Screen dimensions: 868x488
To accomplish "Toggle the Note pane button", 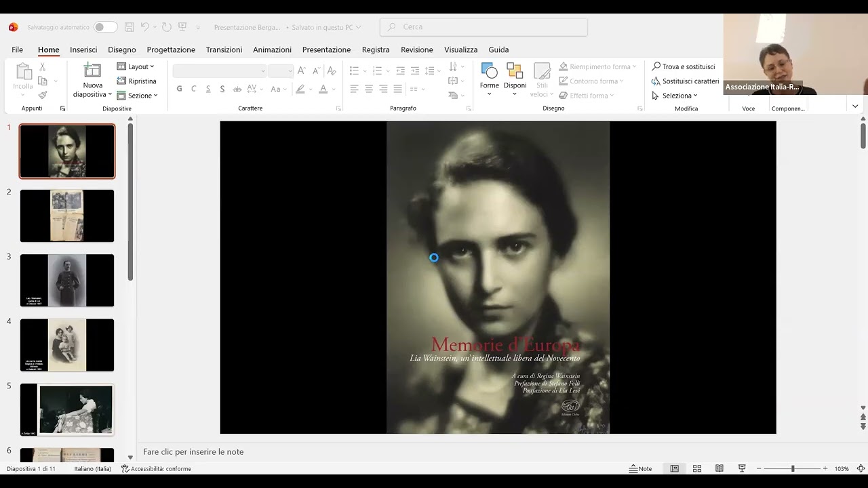I will pos(640,468).
